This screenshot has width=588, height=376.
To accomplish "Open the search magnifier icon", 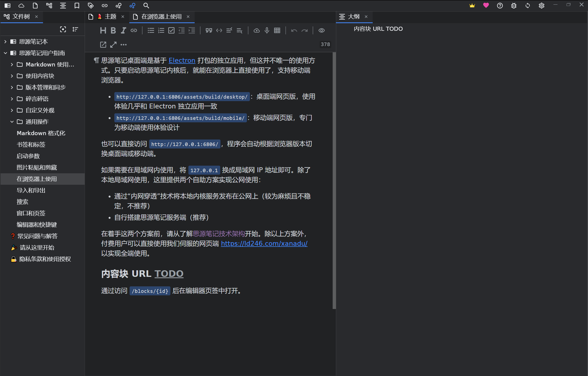I will pyautogui.click(x=146, y=5).
